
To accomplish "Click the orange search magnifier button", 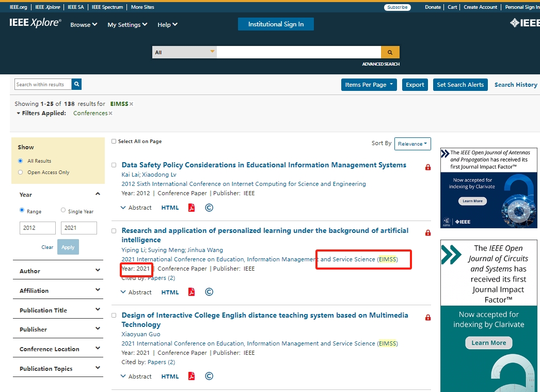I will pos(390,52).
